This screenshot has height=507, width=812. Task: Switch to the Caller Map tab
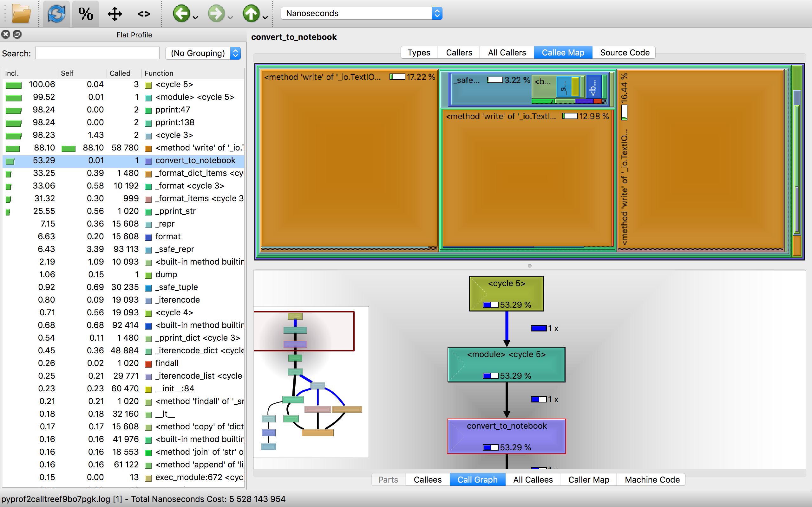coord(588,479)
